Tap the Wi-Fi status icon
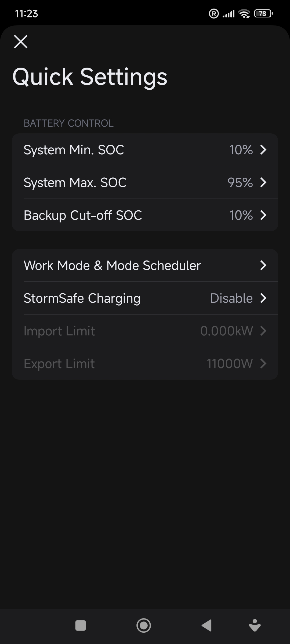 (244, 14)
